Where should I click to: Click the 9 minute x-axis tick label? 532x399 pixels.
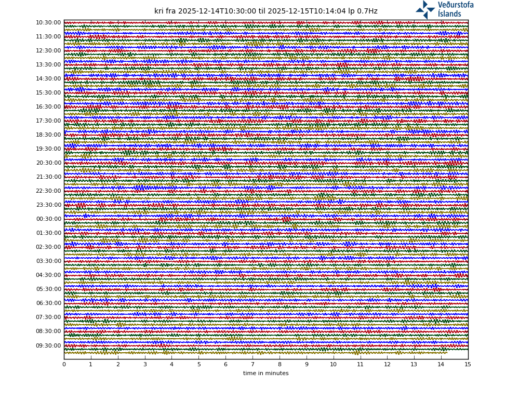307,365
